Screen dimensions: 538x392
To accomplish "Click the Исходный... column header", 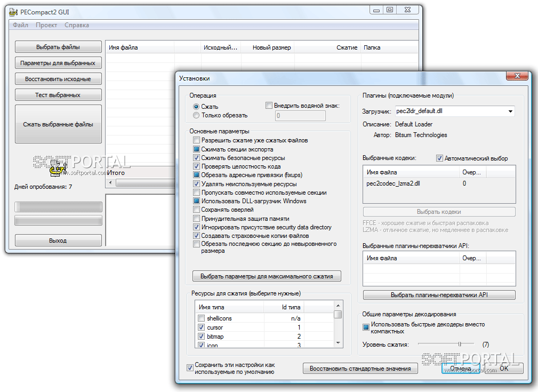I will pos(221,47).
